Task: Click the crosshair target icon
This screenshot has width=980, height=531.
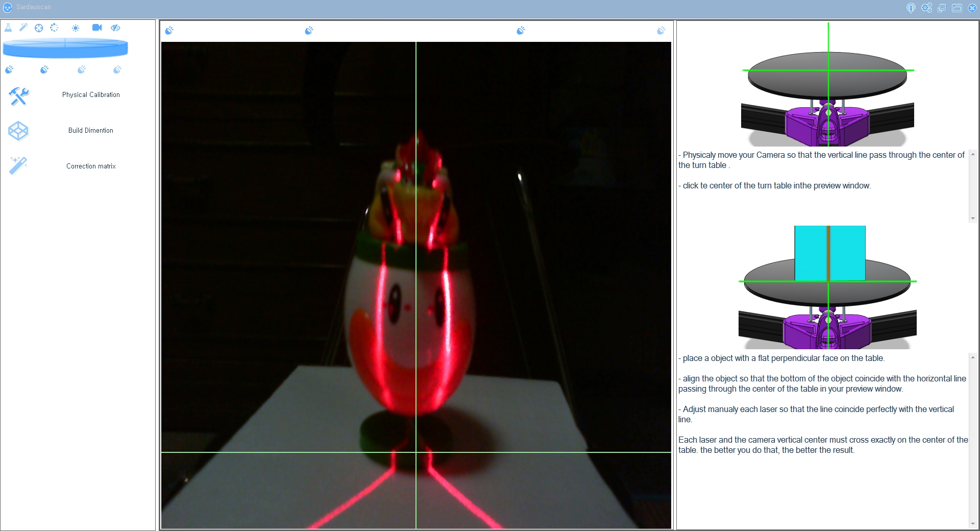Action: tap(39, 28)
